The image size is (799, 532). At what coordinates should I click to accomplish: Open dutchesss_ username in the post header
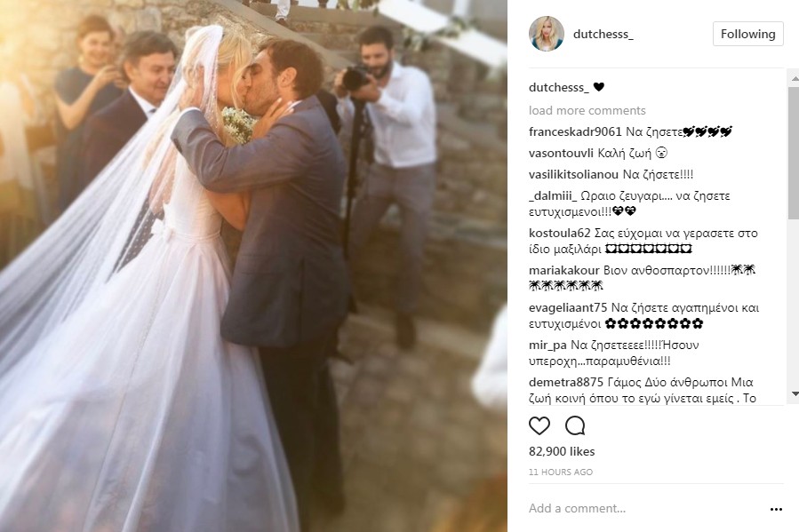pos(603,34)
